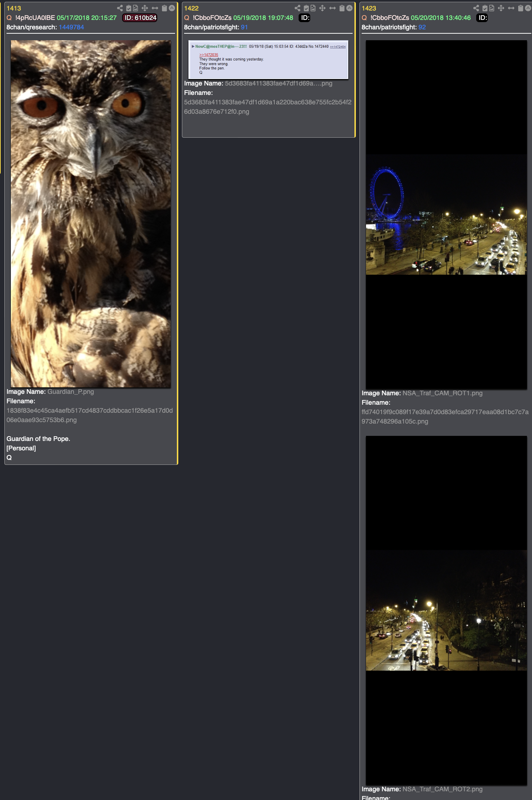
Task: Click image name NSA_Traf_CAM_ROT2.png
Action: click(x=442, y=789)
